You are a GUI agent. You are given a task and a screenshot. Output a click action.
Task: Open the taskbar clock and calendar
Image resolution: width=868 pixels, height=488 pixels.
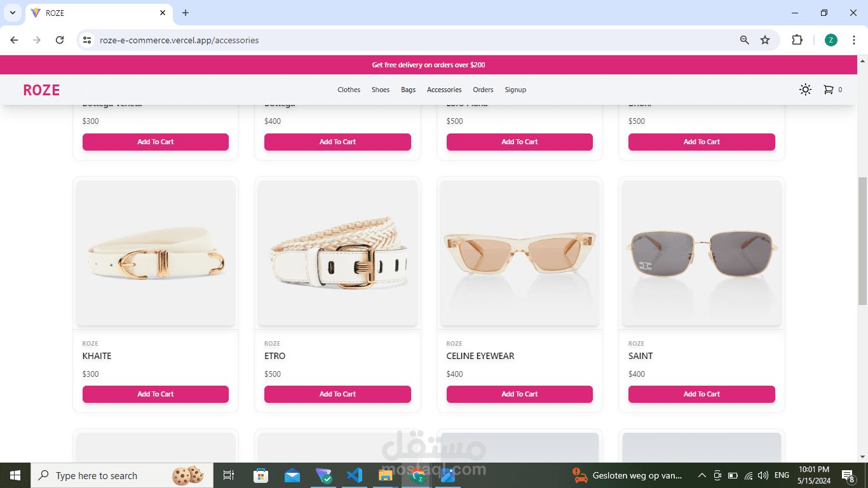[815, 475]
